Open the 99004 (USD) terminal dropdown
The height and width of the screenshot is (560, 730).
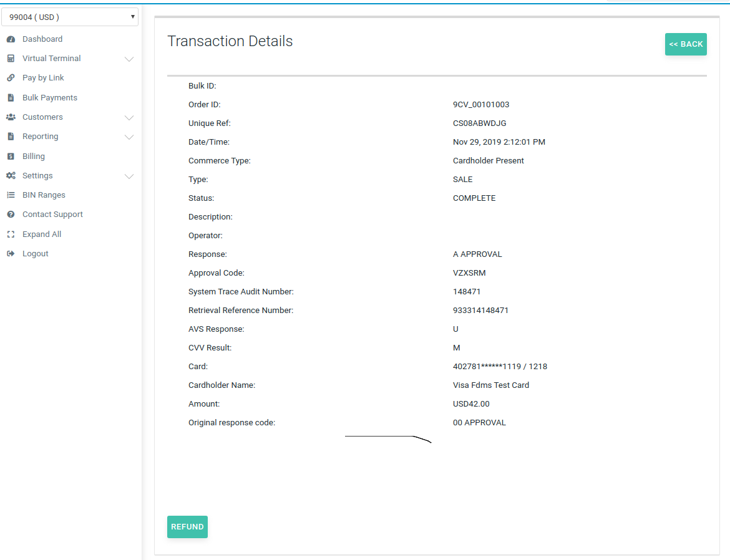pos(70,17)
